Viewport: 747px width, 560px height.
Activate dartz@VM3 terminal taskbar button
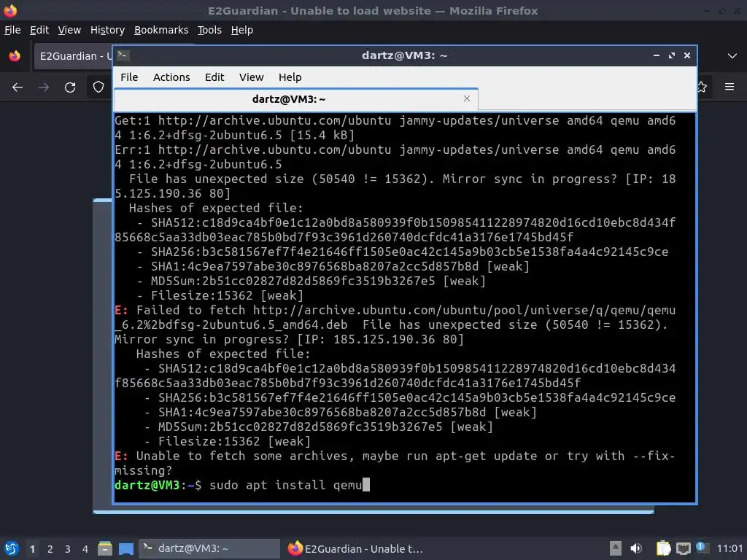pyautogui.click(x=209, y=548)
